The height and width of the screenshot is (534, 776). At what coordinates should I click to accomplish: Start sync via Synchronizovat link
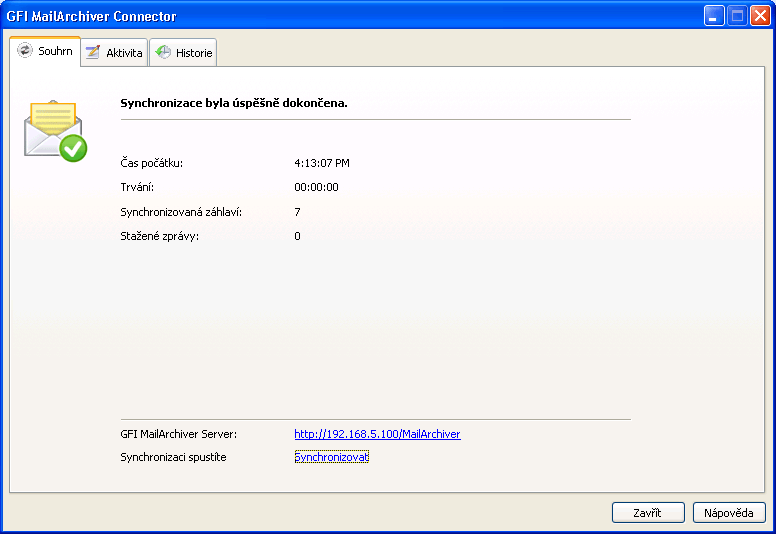coord(332,457)
